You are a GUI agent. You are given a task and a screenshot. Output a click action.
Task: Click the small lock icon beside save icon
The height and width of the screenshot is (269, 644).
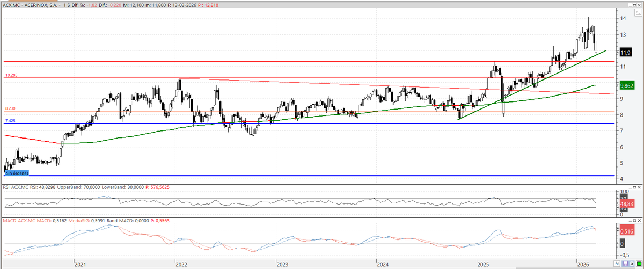632,264
